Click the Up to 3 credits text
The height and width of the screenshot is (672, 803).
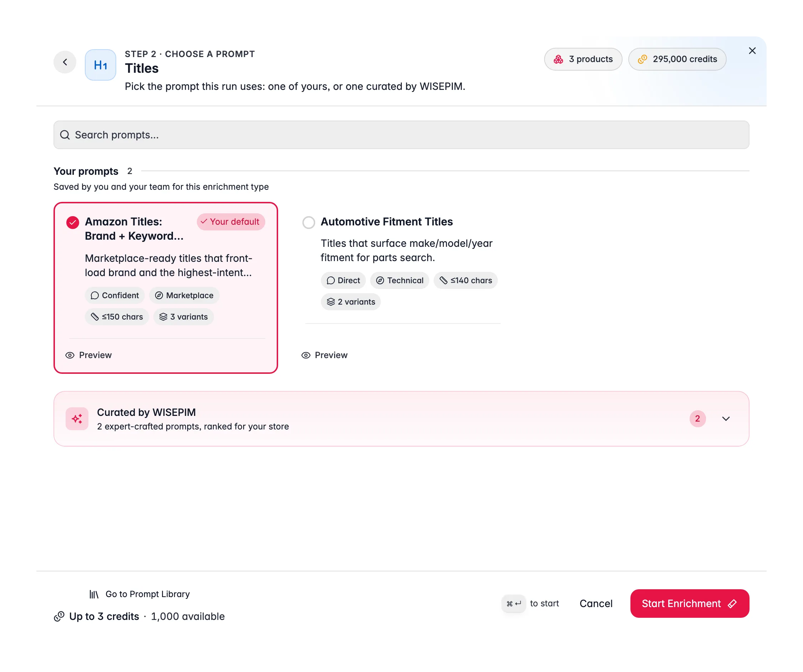[x=104, y=617]
